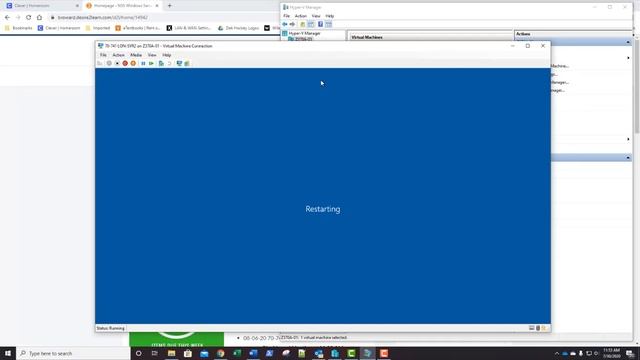Collapse the top Actions pane section arrow

(628, 42)
